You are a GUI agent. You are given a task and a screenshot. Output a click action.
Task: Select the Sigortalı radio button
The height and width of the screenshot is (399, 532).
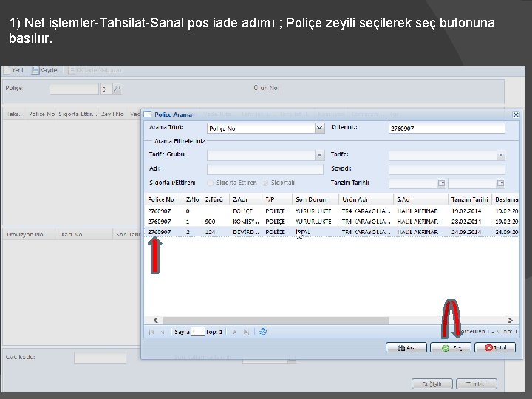[265, 183]
